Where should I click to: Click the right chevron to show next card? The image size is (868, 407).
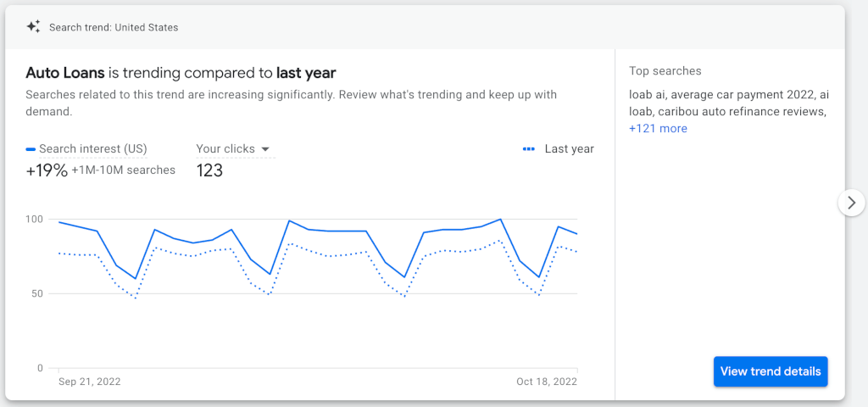(x=851, y=203)
